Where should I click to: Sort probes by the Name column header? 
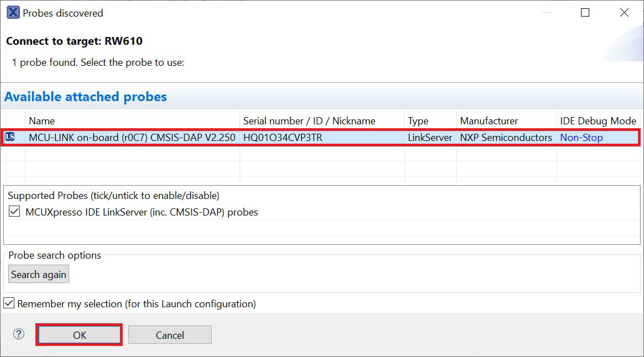42,120
